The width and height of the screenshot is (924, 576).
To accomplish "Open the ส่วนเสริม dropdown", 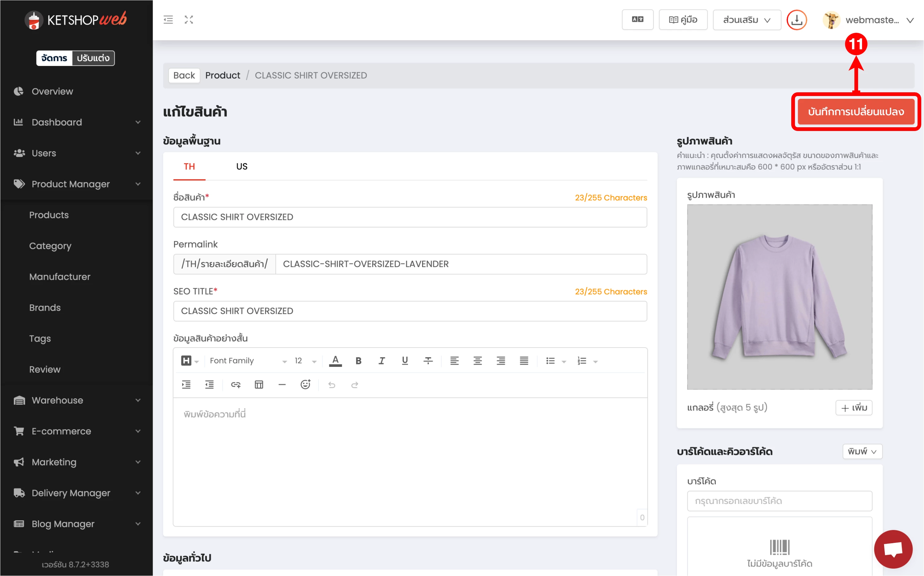I will (x=746, y=20).
